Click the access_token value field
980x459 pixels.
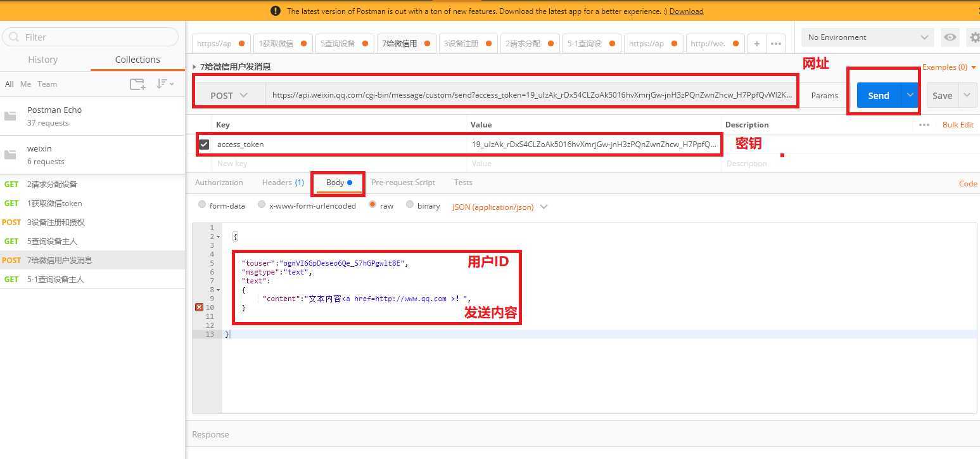pos(594,145)
